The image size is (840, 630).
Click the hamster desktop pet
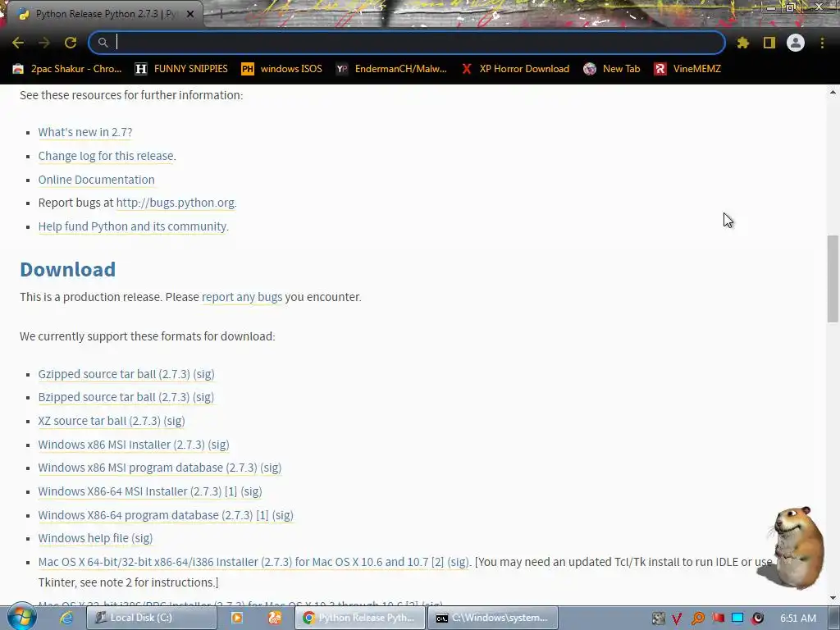click(x=793, y=547)
